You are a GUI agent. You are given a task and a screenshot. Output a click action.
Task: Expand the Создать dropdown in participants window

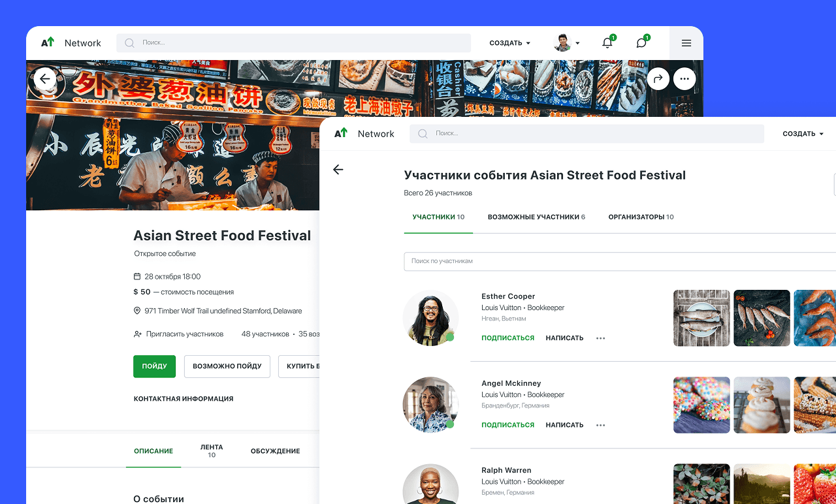(x=803, y=134)
